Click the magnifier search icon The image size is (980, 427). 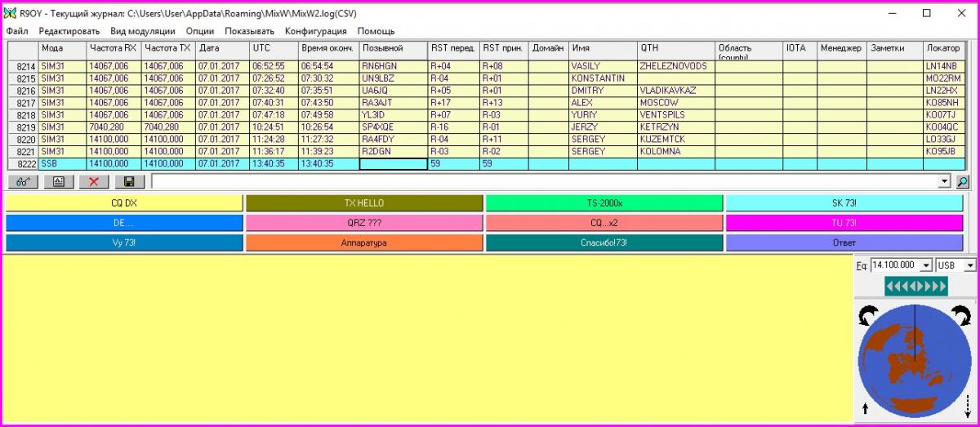(x=963, y=182)
